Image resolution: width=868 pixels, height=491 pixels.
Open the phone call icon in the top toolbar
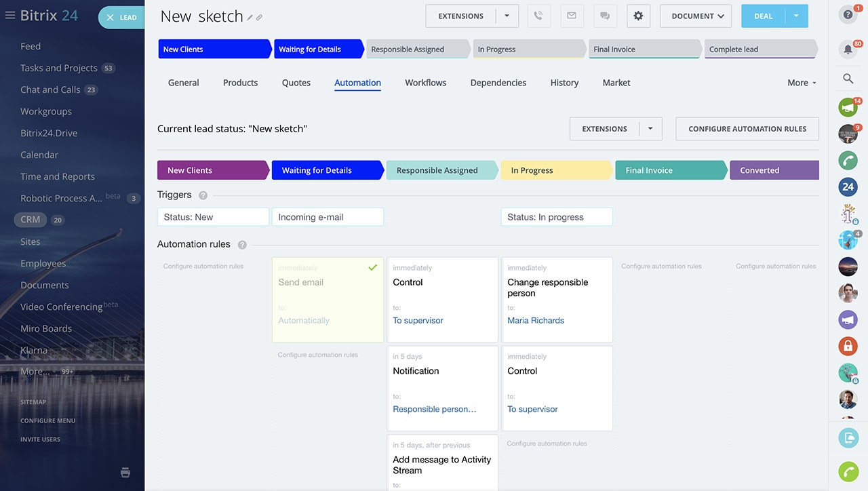coord(539,16)
